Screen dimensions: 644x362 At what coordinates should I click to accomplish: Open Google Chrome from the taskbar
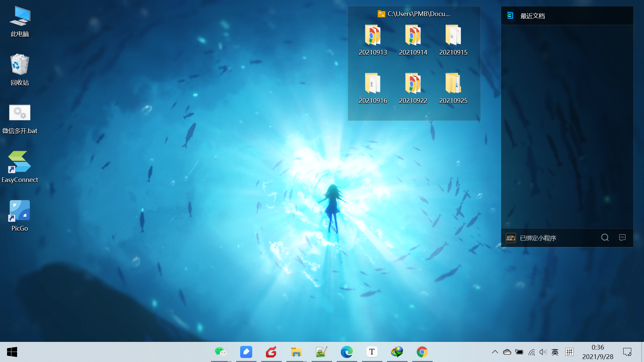point(422,352)
